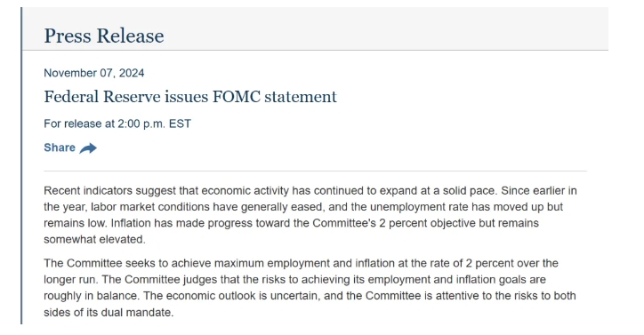Click the paragraph starting with Recent indicators

click(x=310, y=215)
